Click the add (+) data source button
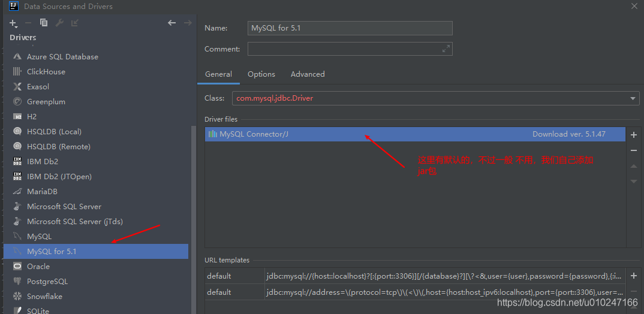The width and height of the screenshot is (644, 314). click(13, 23)
